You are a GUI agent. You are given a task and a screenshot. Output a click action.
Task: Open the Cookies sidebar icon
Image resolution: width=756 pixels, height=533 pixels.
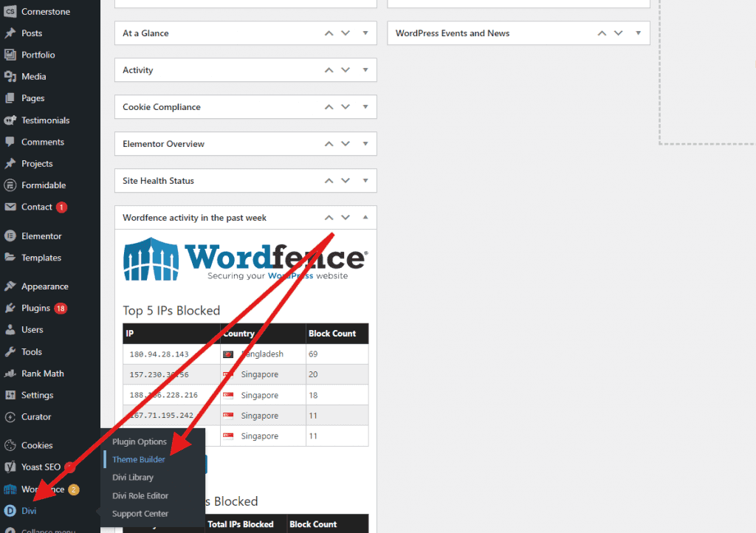[x=10, y=444]
